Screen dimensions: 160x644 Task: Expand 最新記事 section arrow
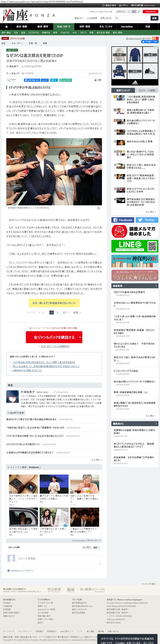coord(156,286)
